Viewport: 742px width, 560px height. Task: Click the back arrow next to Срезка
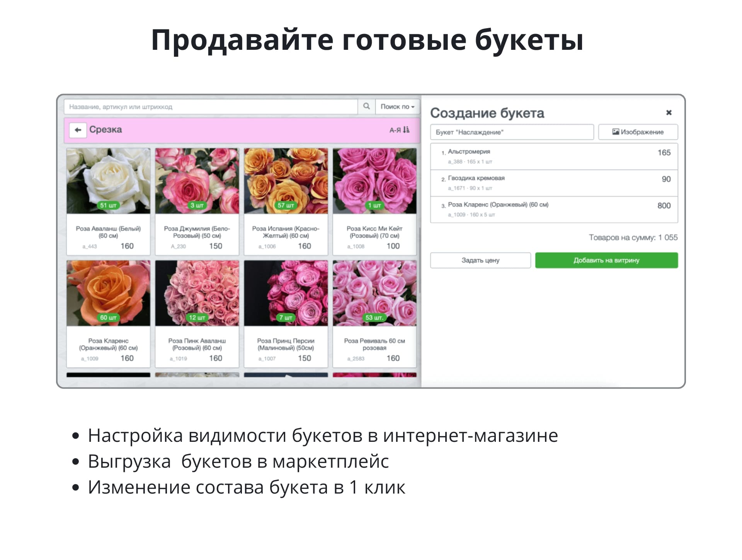[x=78, y=130]
